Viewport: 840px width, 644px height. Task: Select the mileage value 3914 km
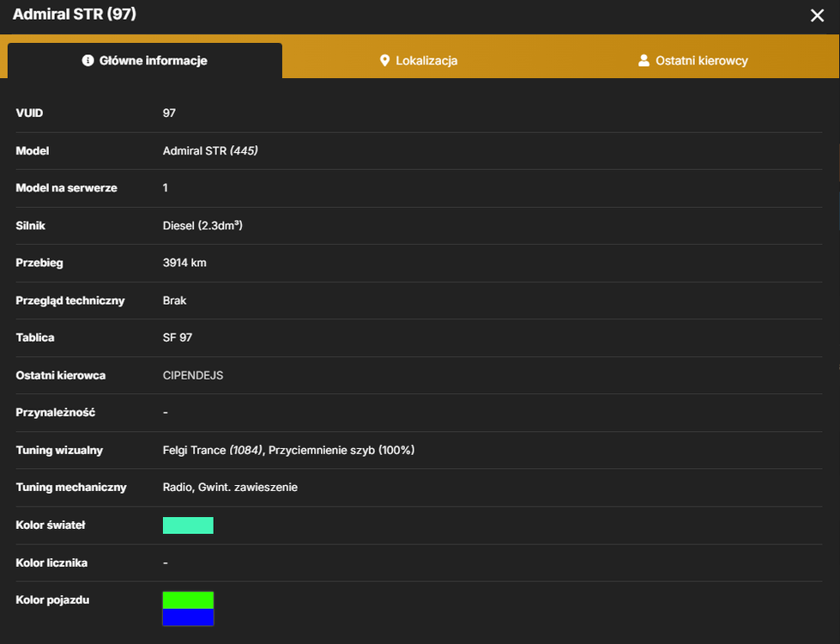[x=184, y=263]
